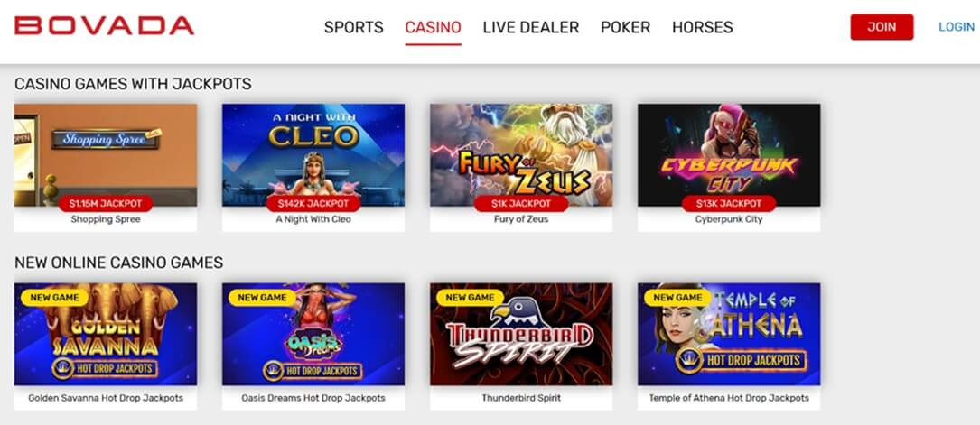The height and width of the screenshot is (425, 980).
Task: Click the $13K Jackpot badge
Action: pyautogui.click(x=729, y=203)
